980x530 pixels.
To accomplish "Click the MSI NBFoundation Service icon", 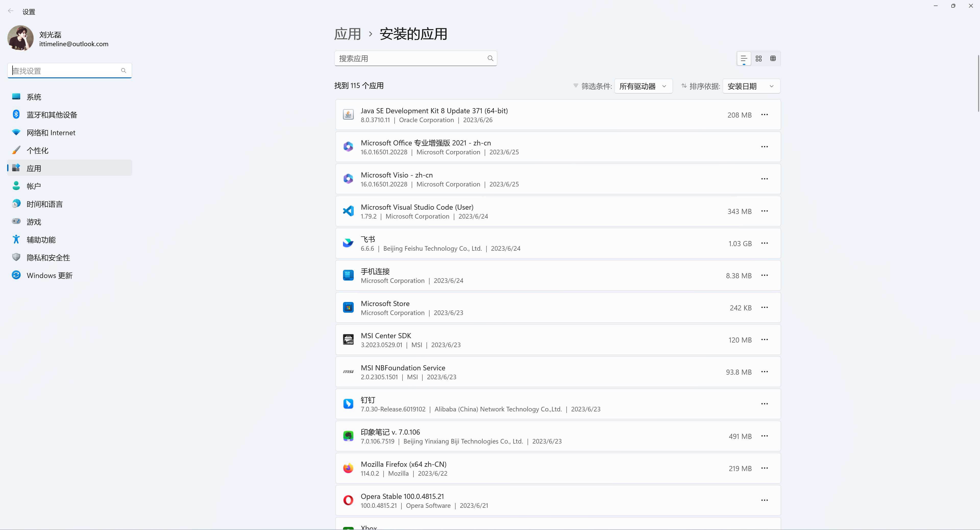I will 348,371.
